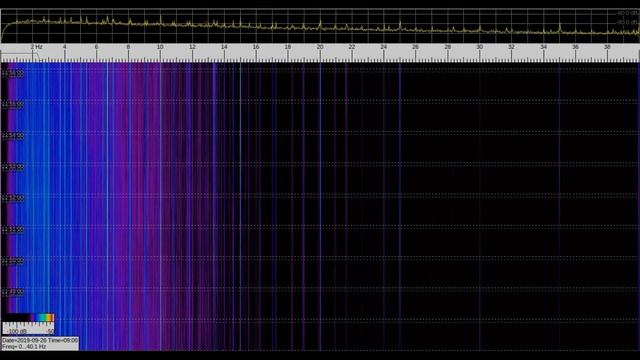Click the filter passband marker near 2 Hz
Viewport: 640px width, 360px height.
(21, 56)
